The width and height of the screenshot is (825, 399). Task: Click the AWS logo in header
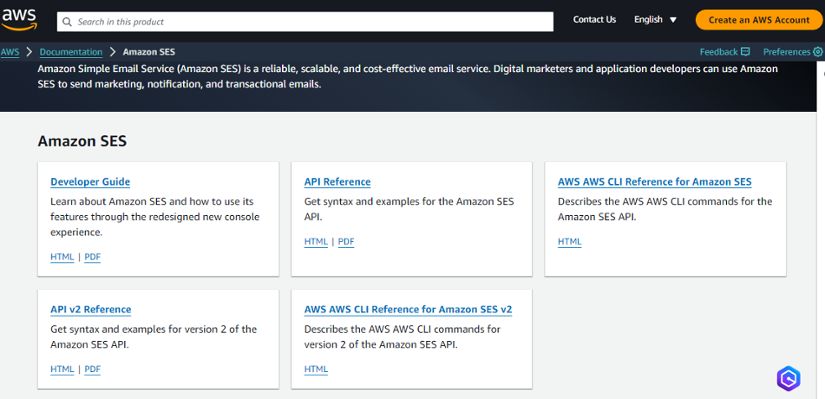click(19, 20)
